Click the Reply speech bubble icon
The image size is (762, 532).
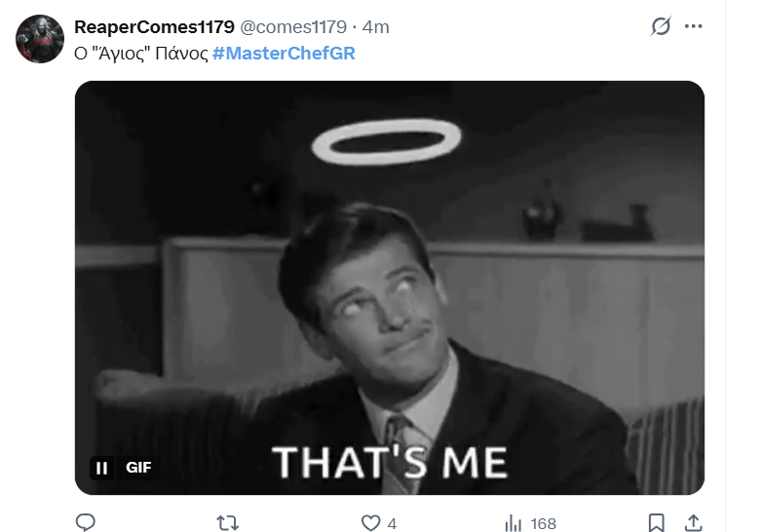pos(86,523)
